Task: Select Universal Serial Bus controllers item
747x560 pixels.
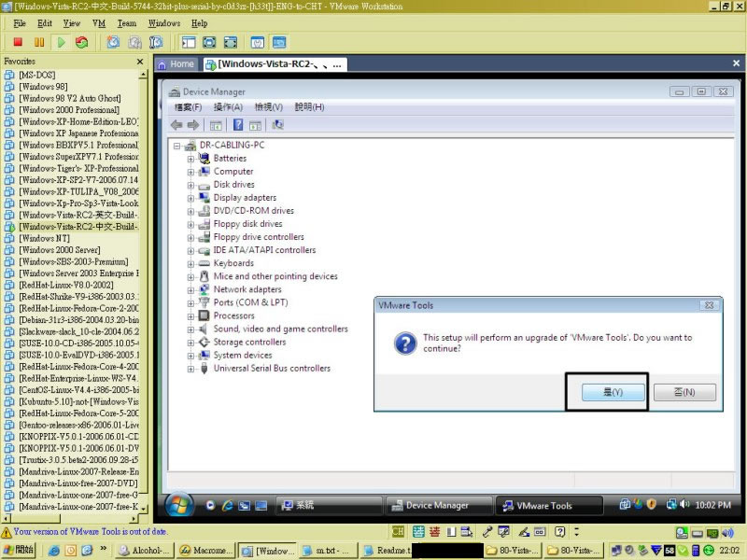Action: pyautogui.click(x=272, y=368)
